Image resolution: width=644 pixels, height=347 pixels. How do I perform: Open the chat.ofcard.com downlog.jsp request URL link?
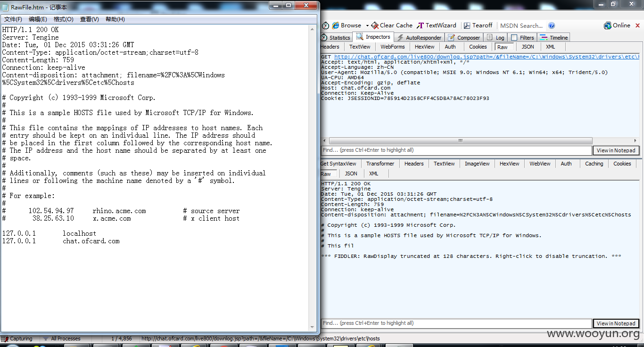[x=487, y=57]
